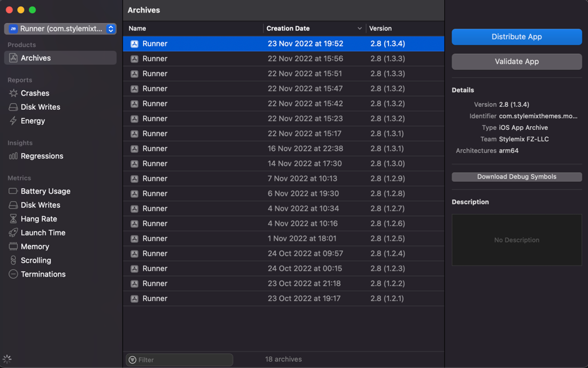The image size is (588, 368).
Task: Click the Validate App button
Action: [x=517, y=62]
